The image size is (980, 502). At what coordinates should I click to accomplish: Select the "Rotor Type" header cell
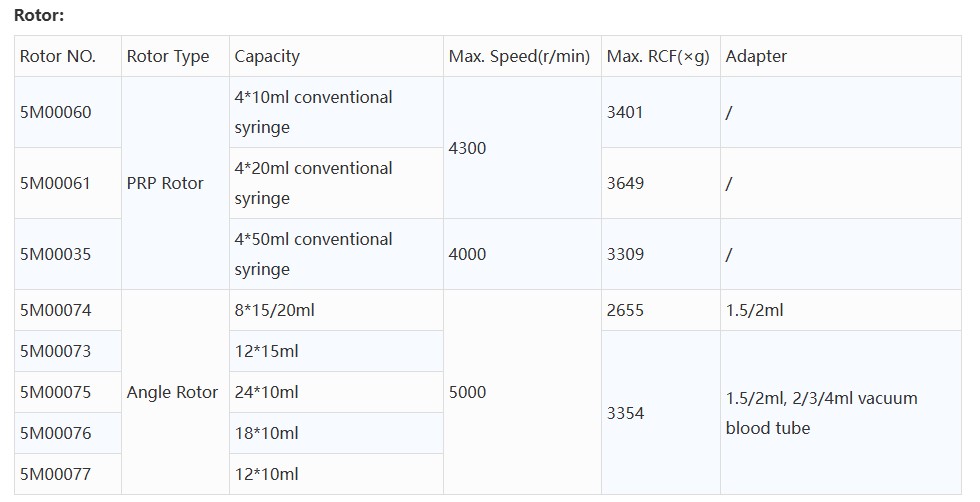[168, 57]
